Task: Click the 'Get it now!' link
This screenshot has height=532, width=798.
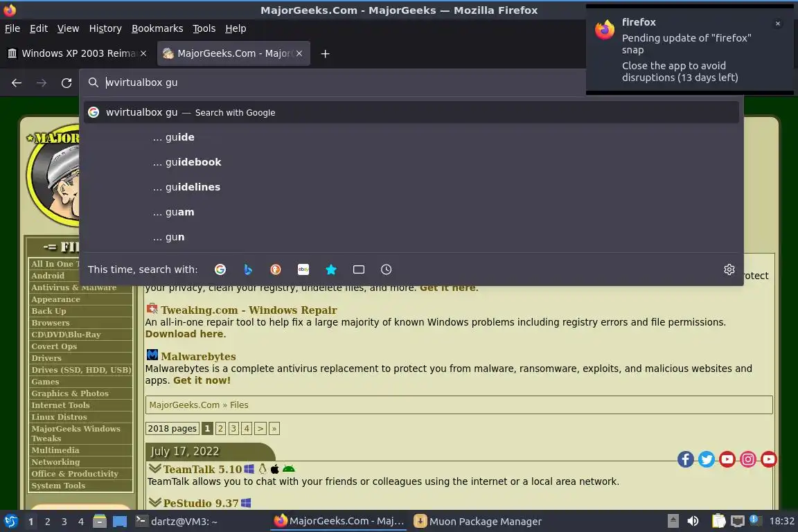Action: (202, 380)
